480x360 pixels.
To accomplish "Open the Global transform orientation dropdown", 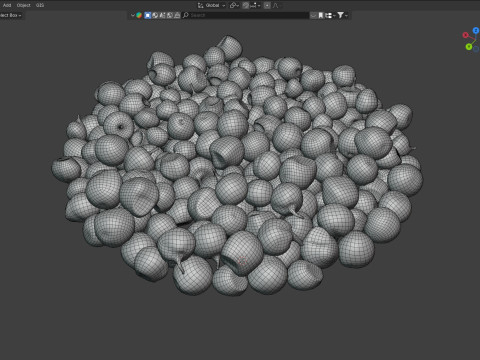I will (212, 5).
